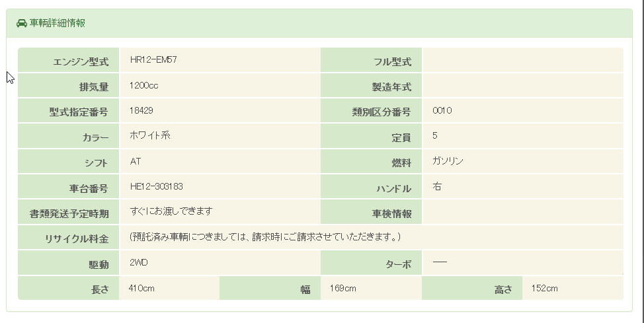Click the 169cm width value
This screenshot has height=323, width=644.
click(343, 288)
